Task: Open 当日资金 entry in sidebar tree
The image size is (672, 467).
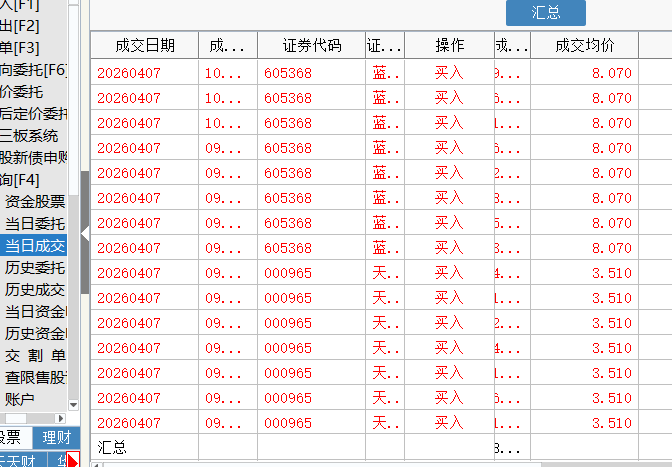Action: click(x=34, y=311)
